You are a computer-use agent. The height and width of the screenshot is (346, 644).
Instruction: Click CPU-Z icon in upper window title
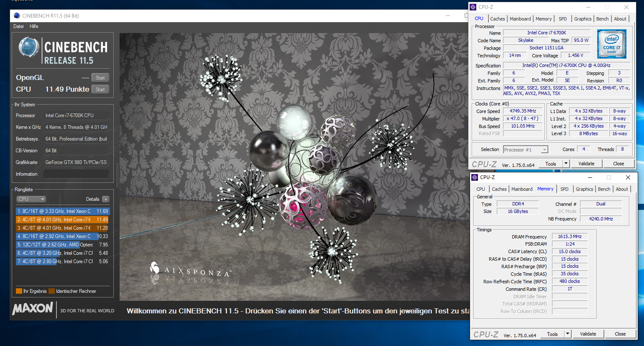click(x=473, y=7)
